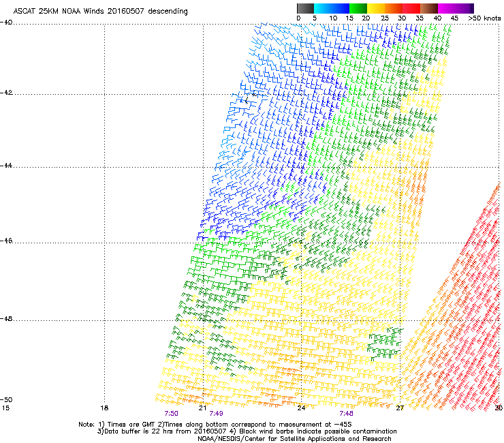Click the -42 latitude axis label

[6, 93]
